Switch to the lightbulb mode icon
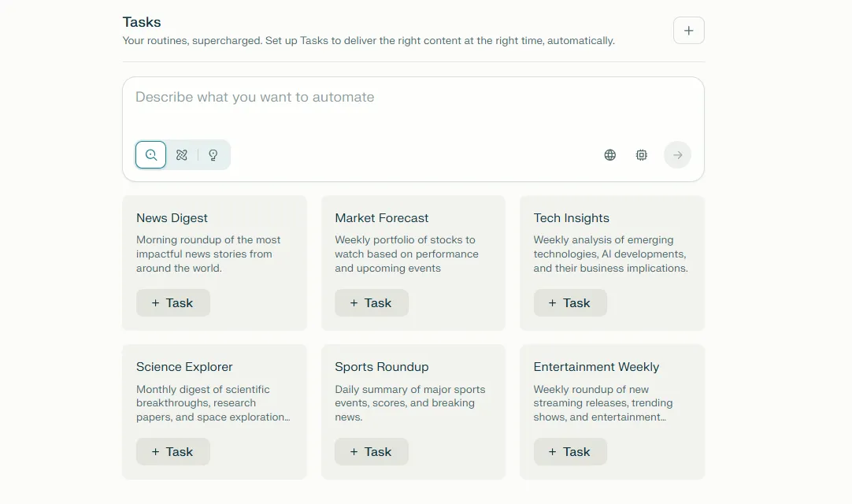852x504 pixels. coord(213,155)
